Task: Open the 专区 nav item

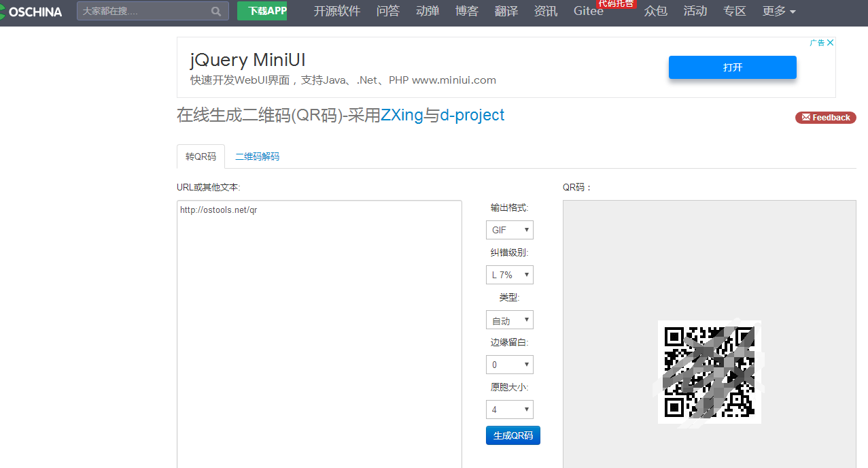Action: click(734, 11)
